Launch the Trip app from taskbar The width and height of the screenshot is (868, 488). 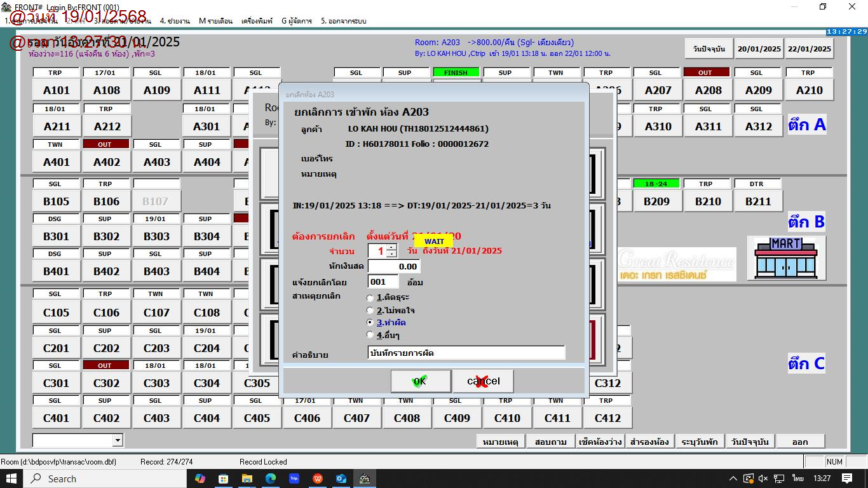coord(294,478)
